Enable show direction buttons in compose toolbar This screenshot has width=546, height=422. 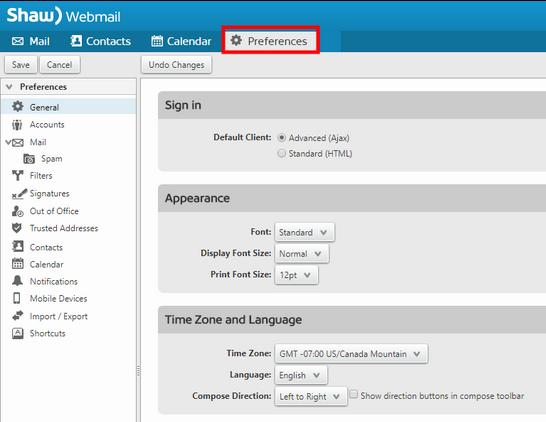pos(353,394)
